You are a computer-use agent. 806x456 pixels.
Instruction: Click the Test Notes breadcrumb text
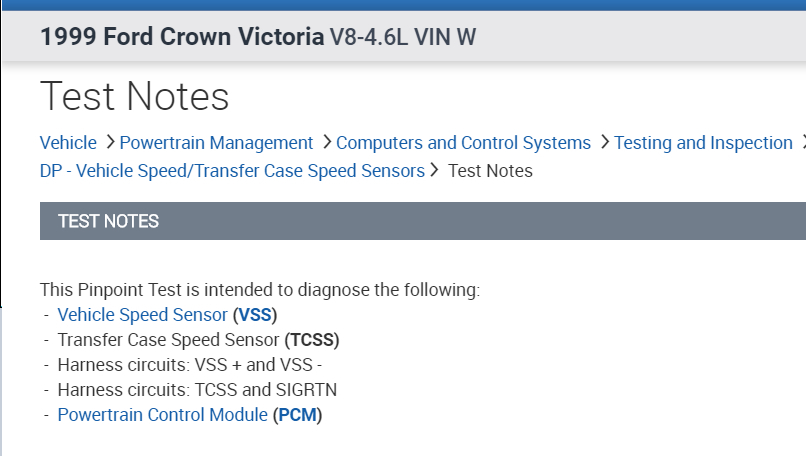[490, 171]
